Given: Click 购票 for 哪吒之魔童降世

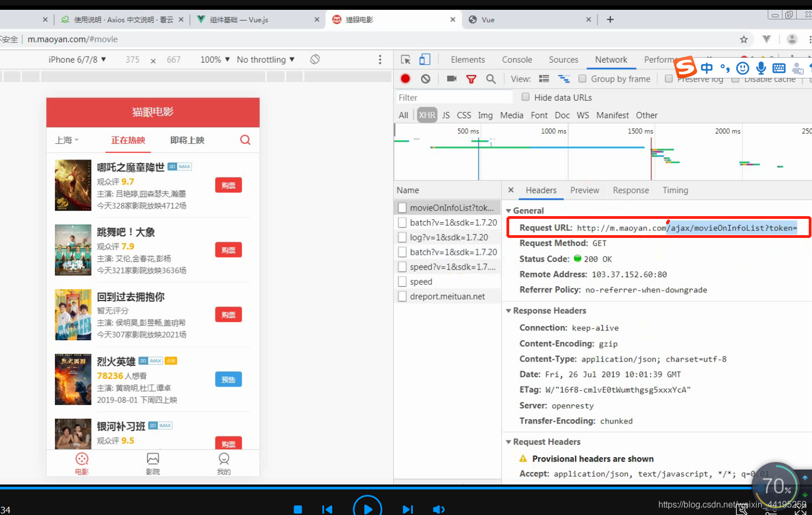Looking at the screenshot, I should pyautogui.click(x=228, y=186).
